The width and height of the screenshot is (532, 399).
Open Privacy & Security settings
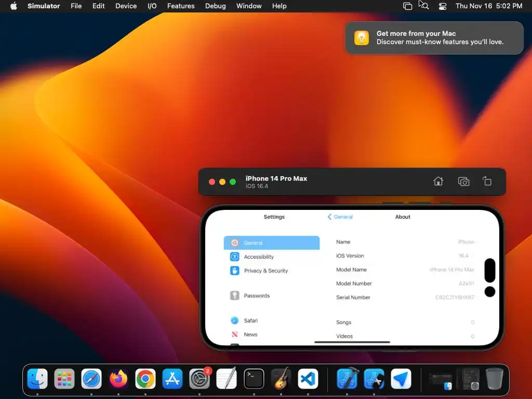coord(271,271)
